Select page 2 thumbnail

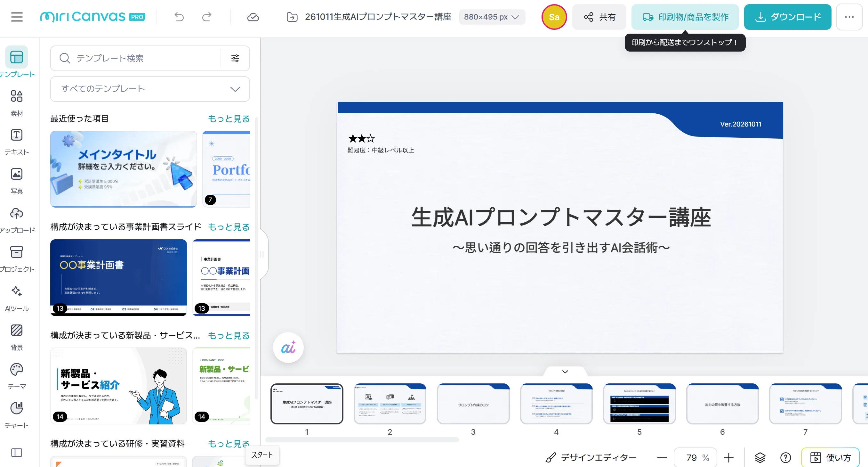pyautogui.click(x=390, y=404)
